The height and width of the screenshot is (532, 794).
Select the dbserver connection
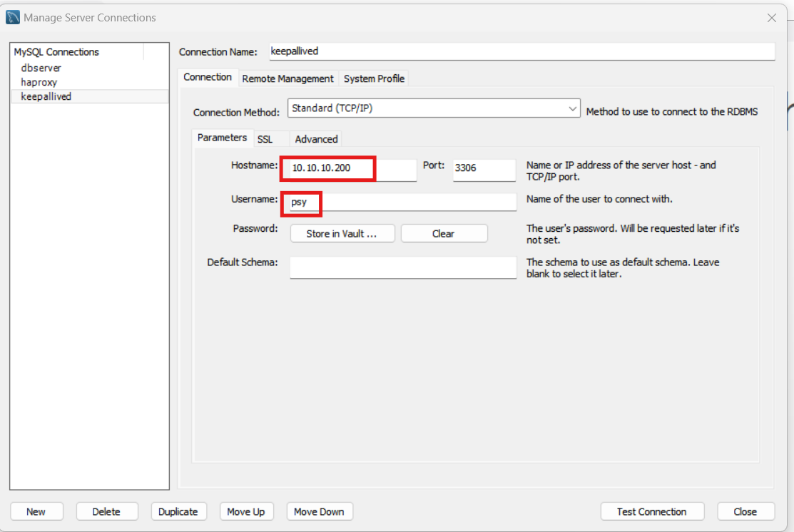pos(41,68)
